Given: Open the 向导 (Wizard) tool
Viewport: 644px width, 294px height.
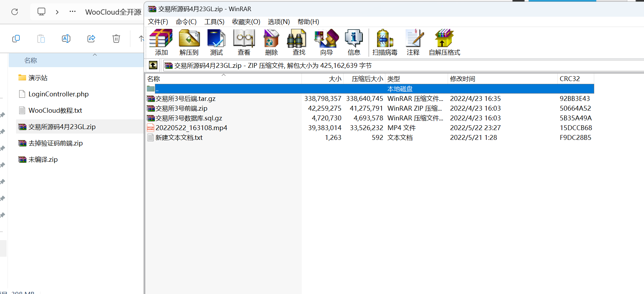Looking at the screenshot, I should [x=327, y=42].
